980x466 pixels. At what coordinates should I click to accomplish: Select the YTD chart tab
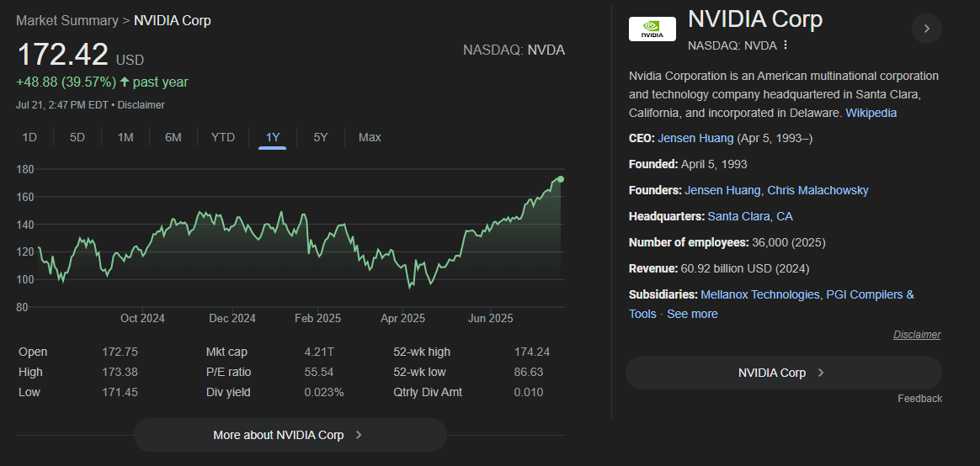(x=223, y=137)
